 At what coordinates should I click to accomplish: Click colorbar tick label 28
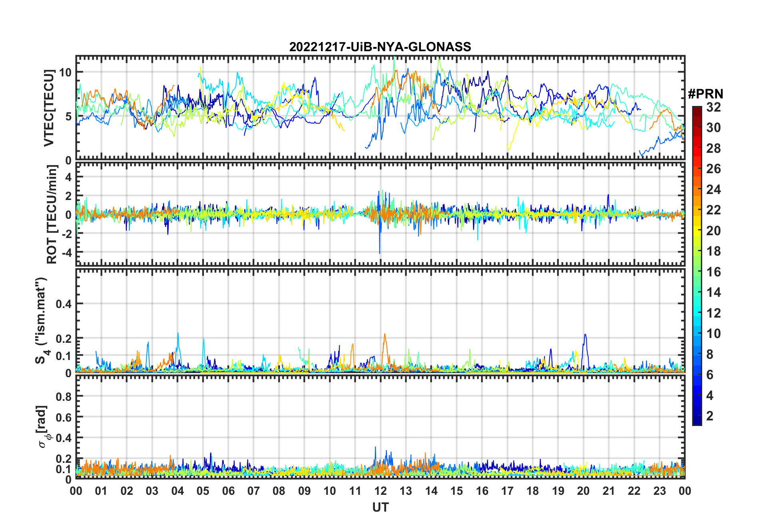click(x=713, y=148)
